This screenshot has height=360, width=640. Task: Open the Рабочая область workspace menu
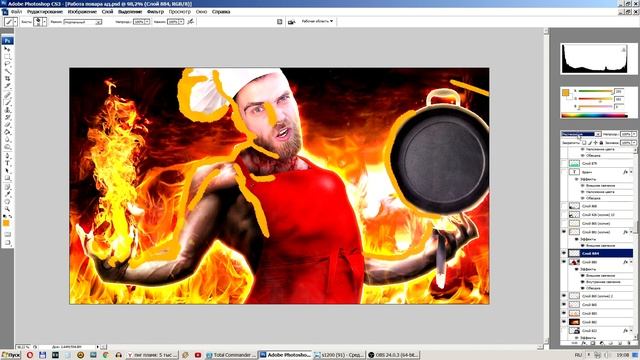point(318,21)
